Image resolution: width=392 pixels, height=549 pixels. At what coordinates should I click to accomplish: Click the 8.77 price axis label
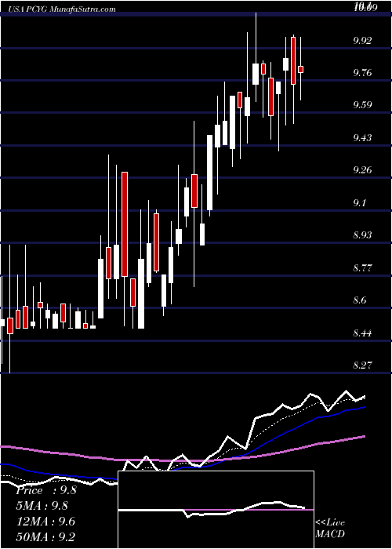362,268
